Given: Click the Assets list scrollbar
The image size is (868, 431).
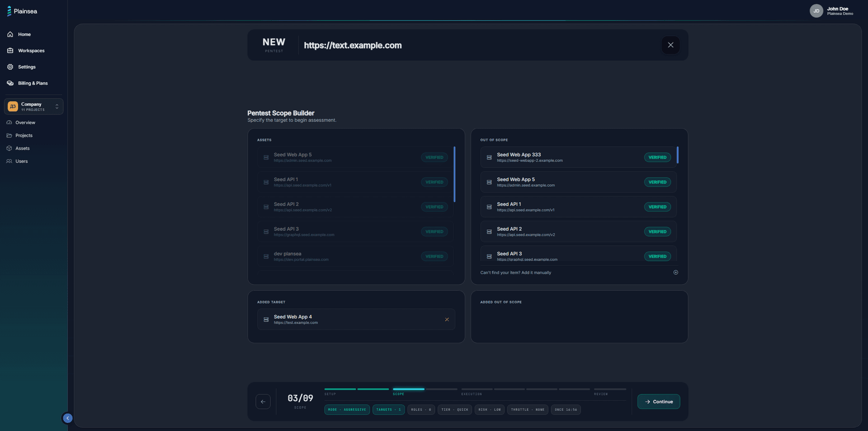Looking at the screenshot, I should (x=454, y=174).
